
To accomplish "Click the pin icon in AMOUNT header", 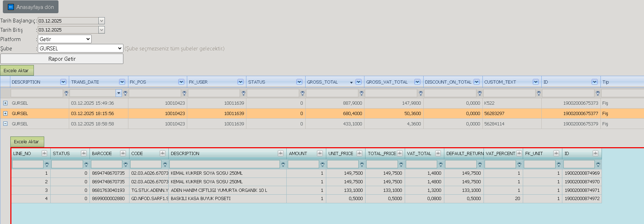I will [x=320, y=153].
